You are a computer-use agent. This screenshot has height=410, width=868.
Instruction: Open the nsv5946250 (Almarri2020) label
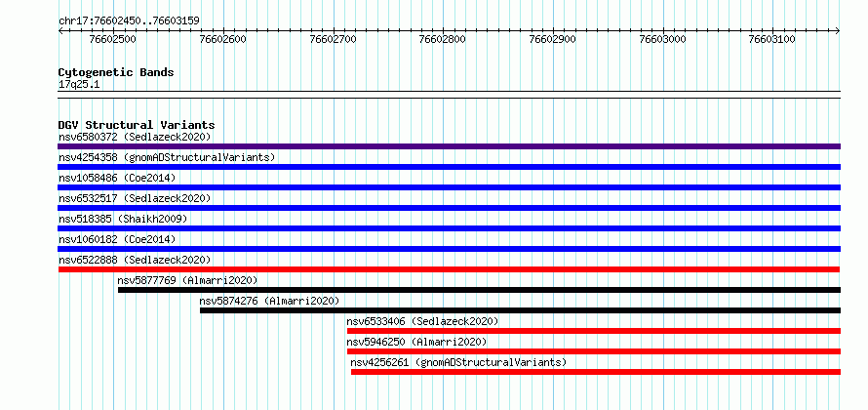(416, 342)
